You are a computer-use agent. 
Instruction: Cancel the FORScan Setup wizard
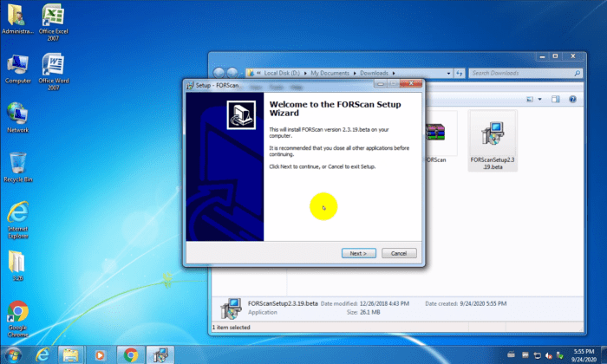tap(399, 253)
